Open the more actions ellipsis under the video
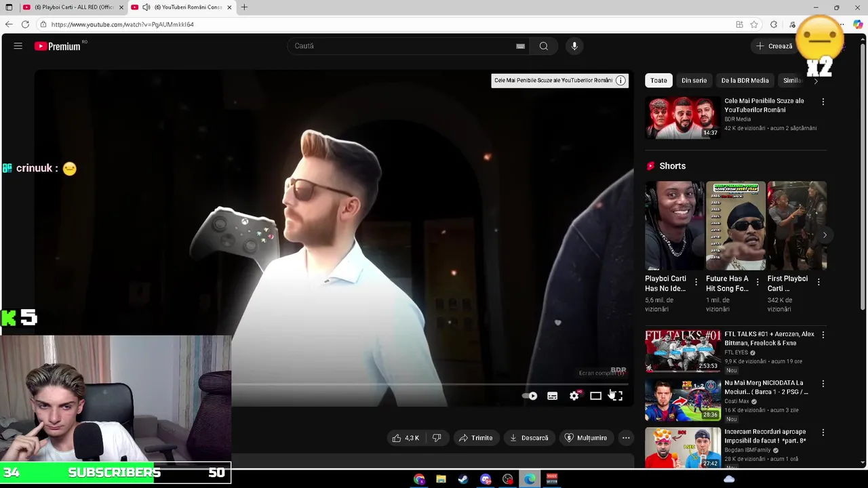 click(x=626, y=438)
